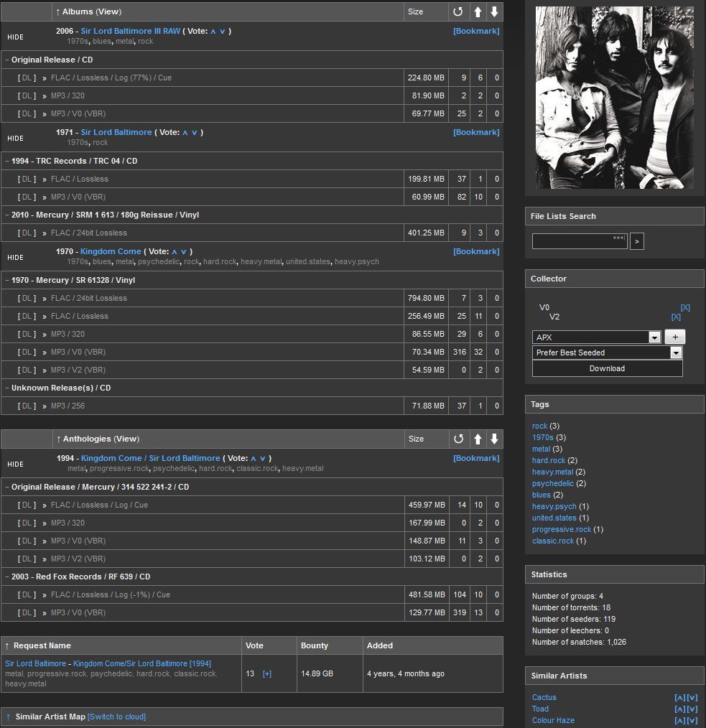Hide the 1970 Kingdom Come group
The width and height of the screenshot is (706, 728).
pos(15,258)
